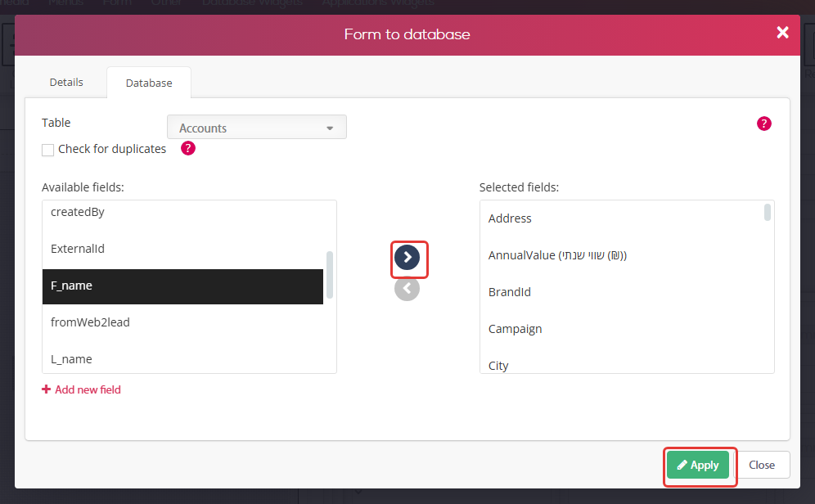Click the Close button

762,465
